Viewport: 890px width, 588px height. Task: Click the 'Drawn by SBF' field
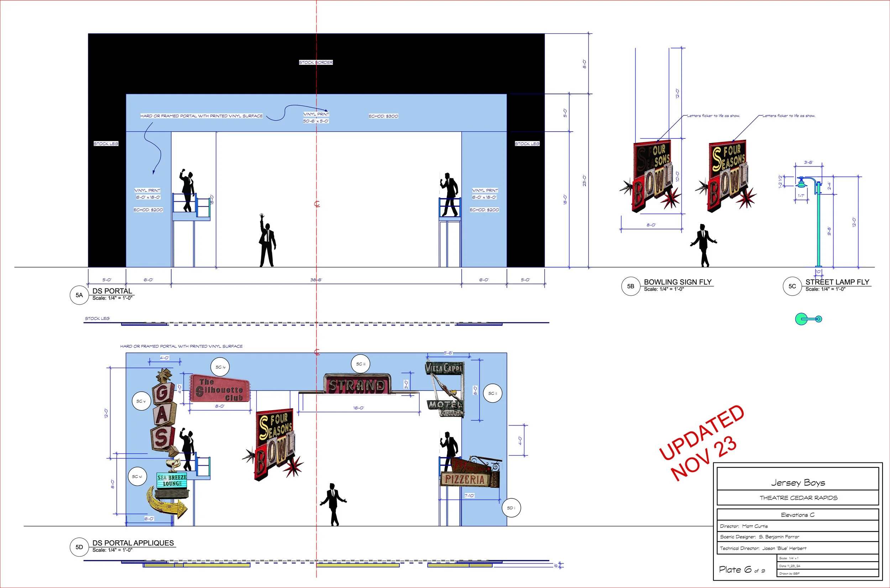[790, 573]
